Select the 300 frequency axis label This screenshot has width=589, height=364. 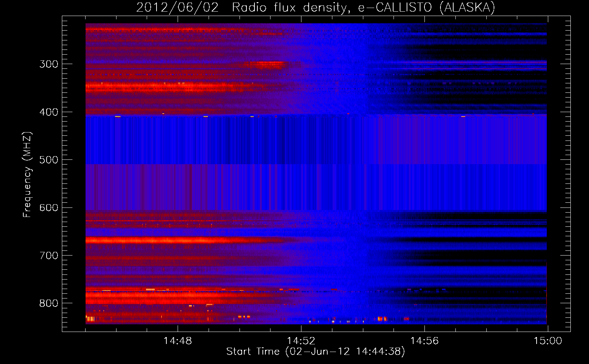(49, 64)
